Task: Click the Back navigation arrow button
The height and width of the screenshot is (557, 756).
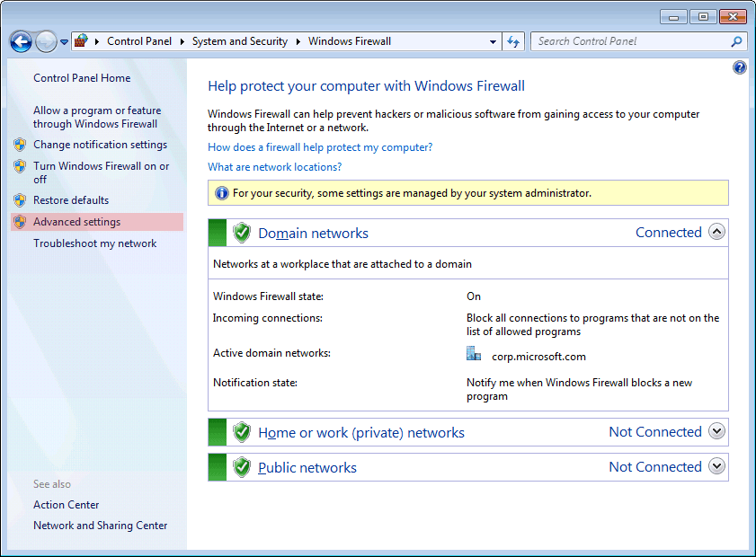Action: point(21,41)
